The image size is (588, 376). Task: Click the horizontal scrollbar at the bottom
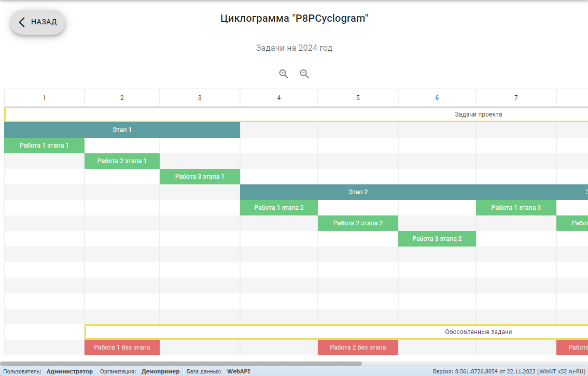pos(181,364)
